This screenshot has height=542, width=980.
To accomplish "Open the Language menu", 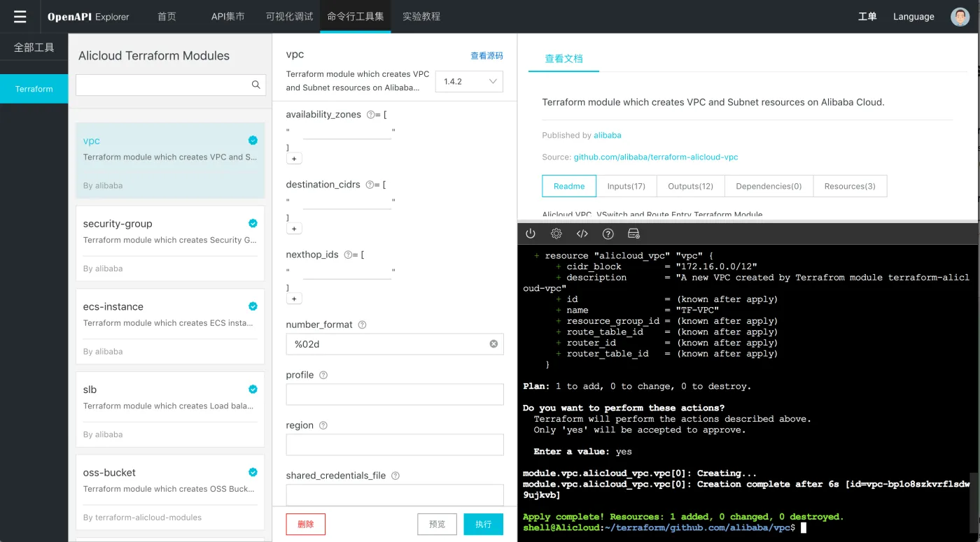I will click(x=913, y=17).
